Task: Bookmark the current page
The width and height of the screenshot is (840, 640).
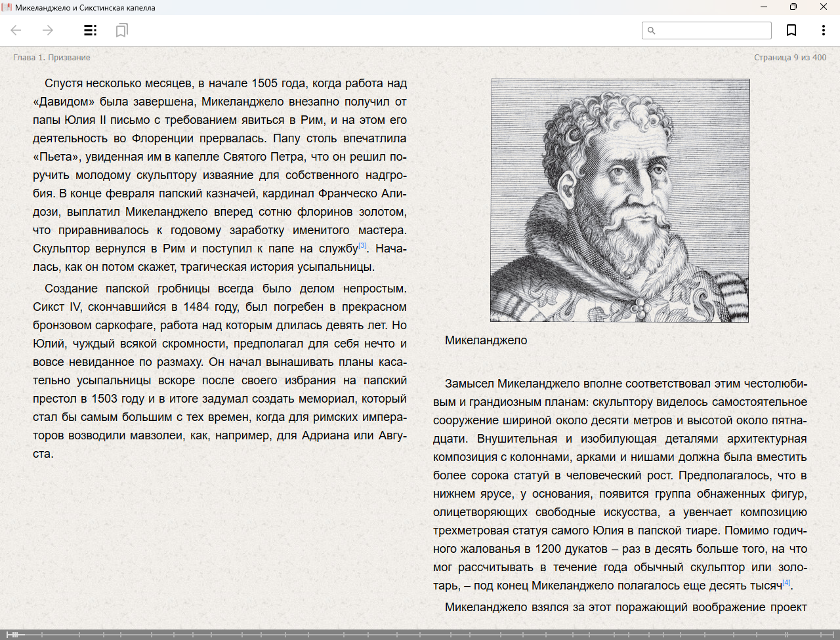Action: pos(791,30)
